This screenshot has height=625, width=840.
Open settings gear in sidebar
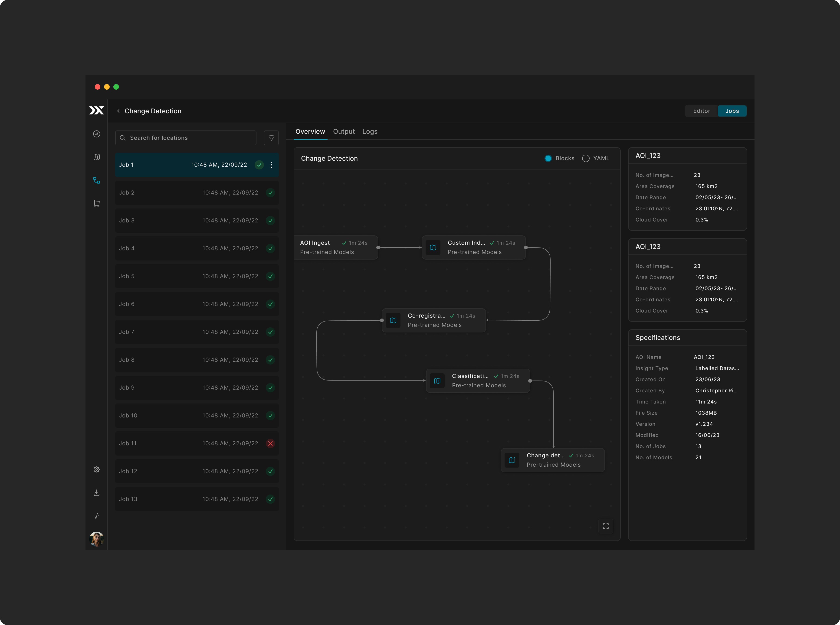coord(97,469)
